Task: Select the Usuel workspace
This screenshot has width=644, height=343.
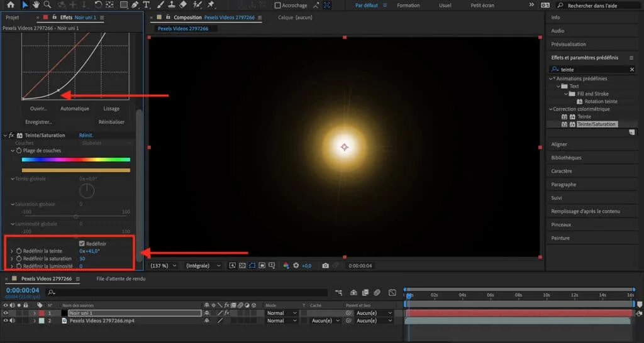Action: (445, 5)
